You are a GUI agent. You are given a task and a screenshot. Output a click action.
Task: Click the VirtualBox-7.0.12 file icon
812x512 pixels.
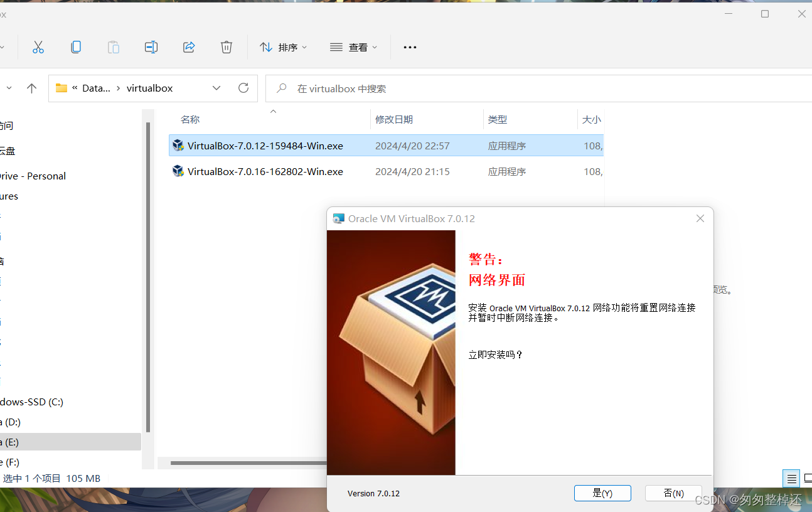(178, 146)
